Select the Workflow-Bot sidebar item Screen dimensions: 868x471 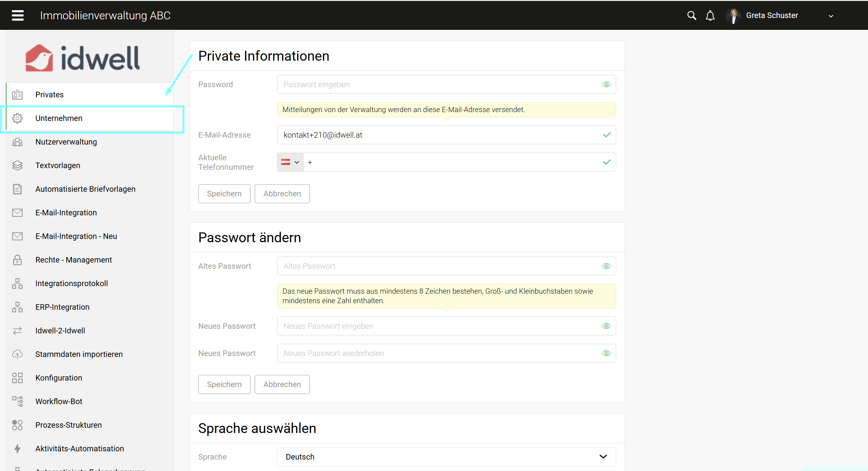pos(59,401)
